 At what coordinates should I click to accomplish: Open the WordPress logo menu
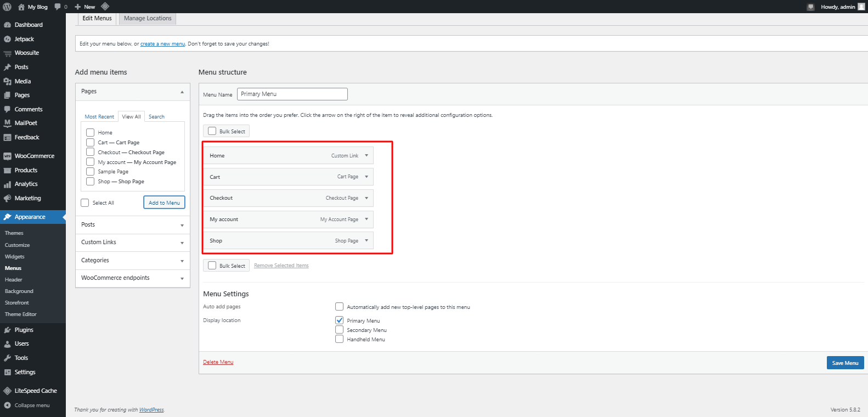pyautogui.click(x=7, y=7)
